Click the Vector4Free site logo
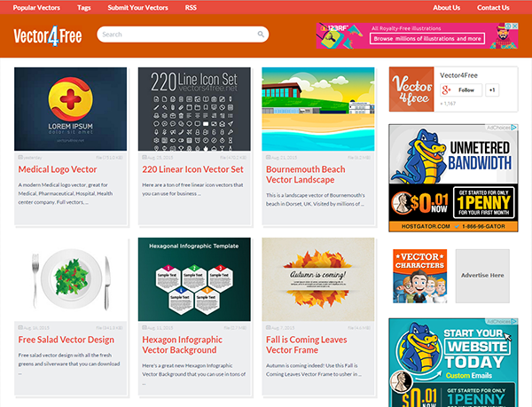Screen dimensions: 532x407 48,36
